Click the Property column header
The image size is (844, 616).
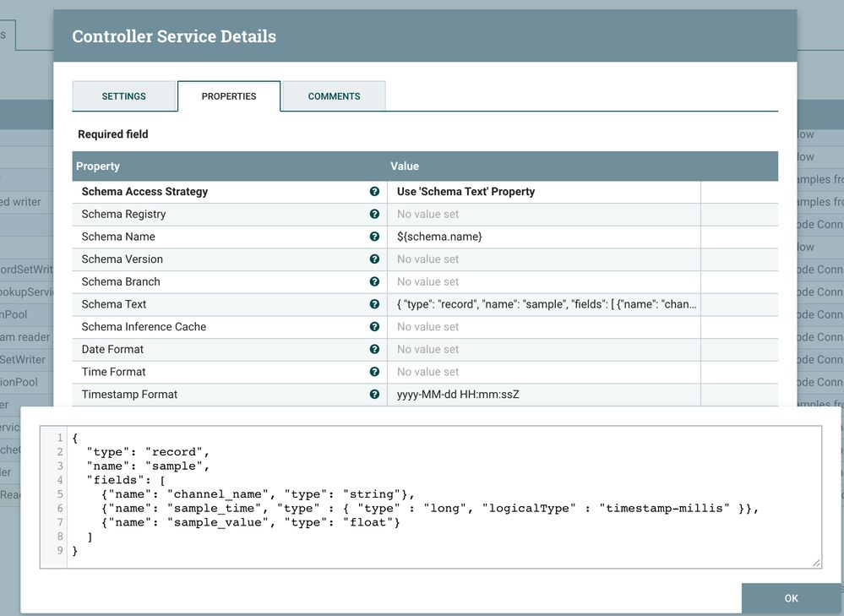click(229, 166)
